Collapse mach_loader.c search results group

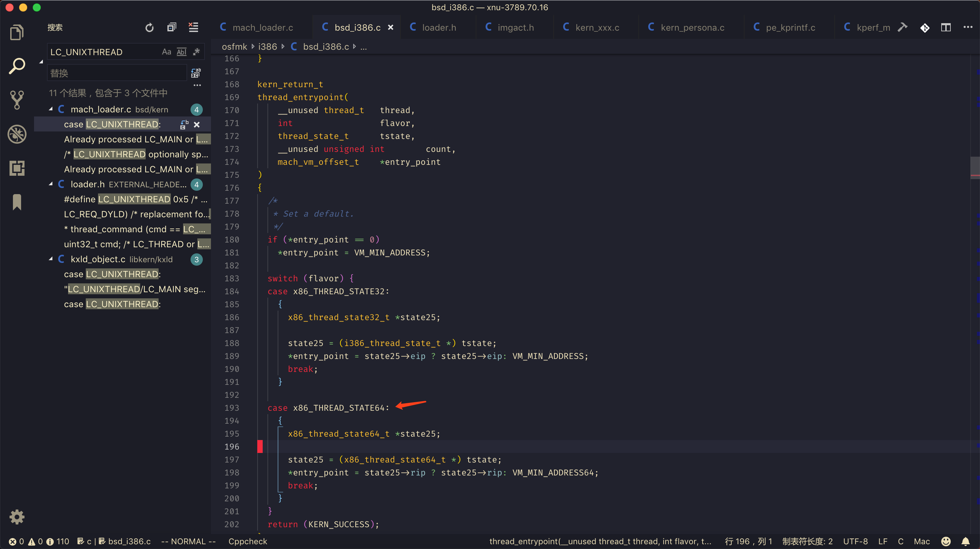click(x=51, y=110)
